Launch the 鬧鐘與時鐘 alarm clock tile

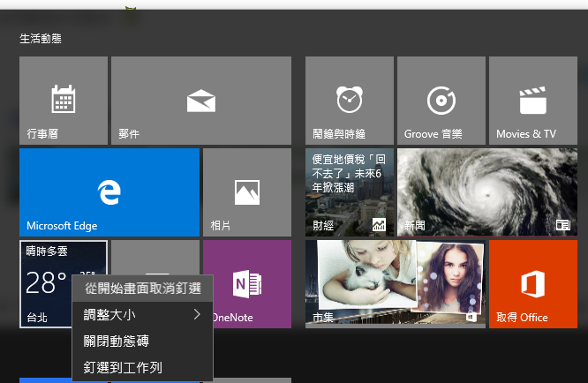349,101
